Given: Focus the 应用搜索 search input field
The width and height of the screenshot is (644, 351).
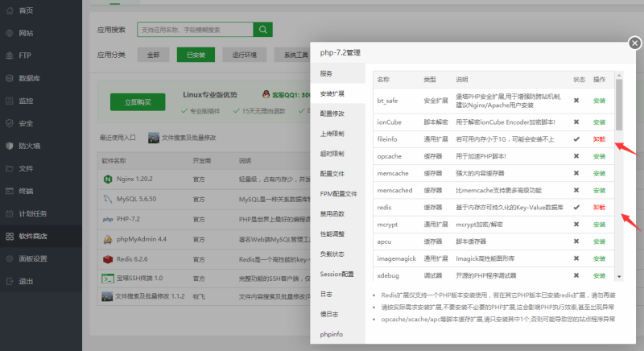Looking at the screenshot, I should pyautogui.click(x=195, y=30).
